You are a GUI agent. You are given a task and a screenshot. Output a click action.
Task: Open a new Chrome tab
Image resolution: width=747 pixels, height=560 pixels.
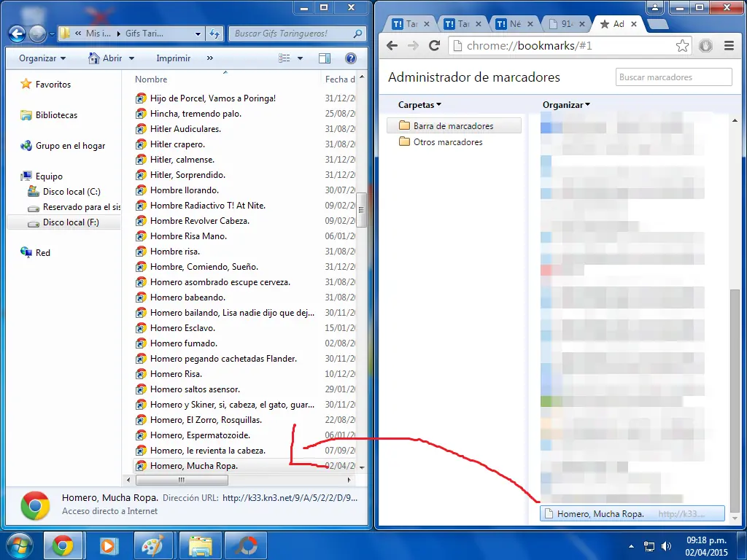[658, 24]
